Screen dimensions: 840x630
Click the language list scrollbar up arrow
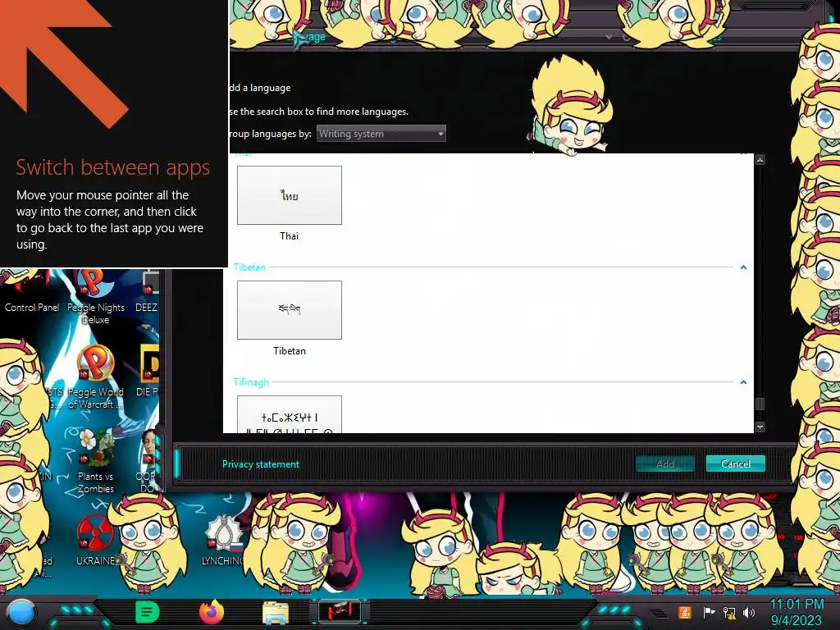[x=760, y=160]
